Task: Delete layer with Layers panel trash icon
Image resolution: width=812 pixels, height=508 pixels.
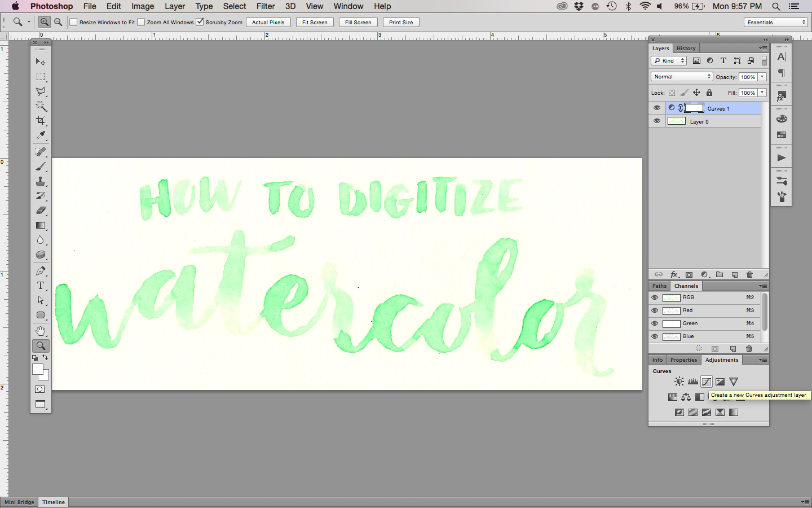Action: point(750,275)
